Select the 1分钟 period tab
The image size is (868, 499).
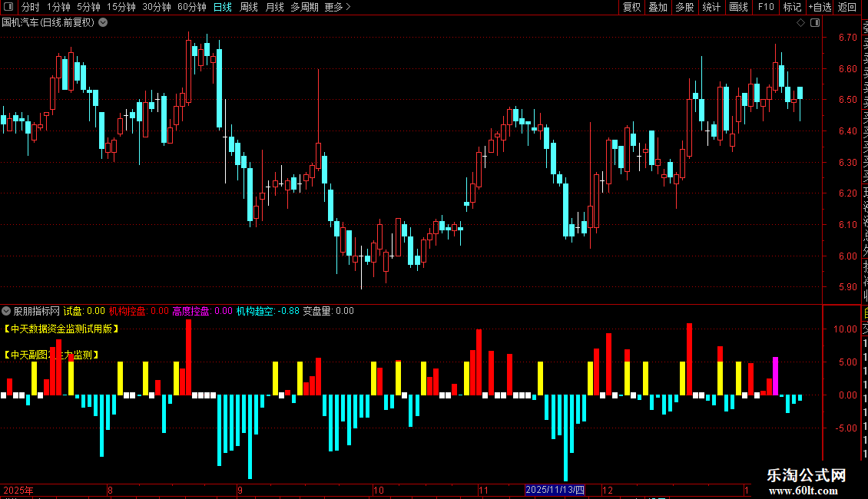[x=58, y=7]
